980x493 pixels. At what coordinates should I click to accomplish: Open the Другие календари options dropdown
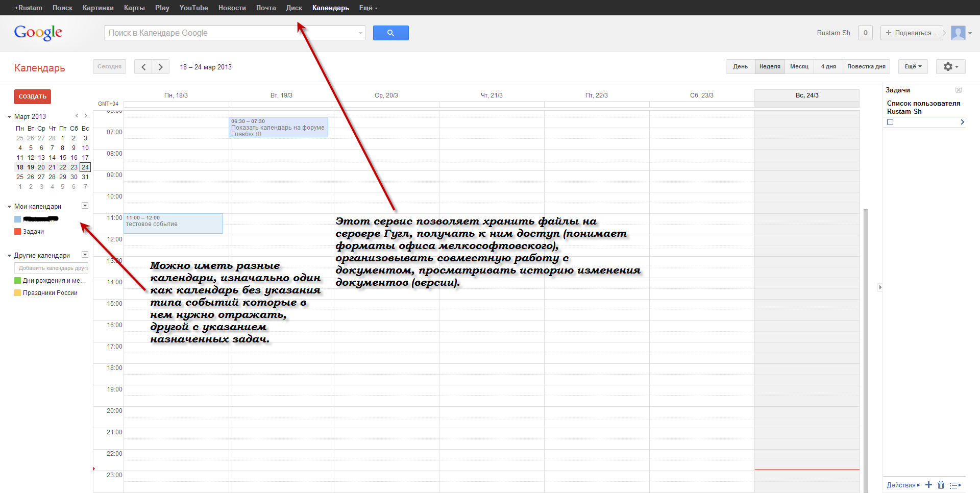click(x=85, y=255)
